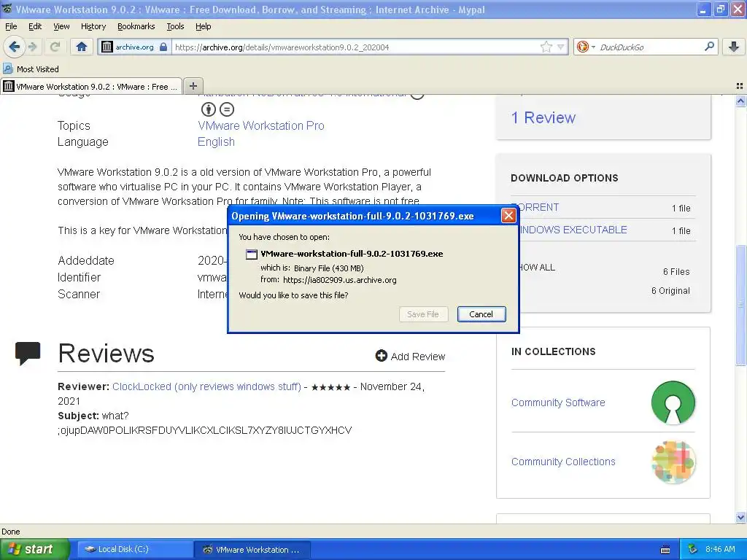
Task: Open the Most Visited bookmarks folder
Action: [31, 69]
